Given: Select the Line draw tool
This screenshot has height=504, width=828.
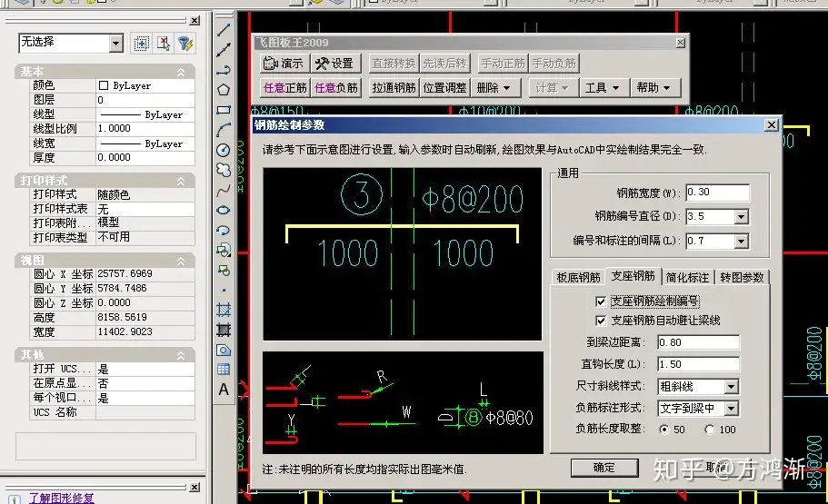Looking at the screenshot, I should point(224,30).
